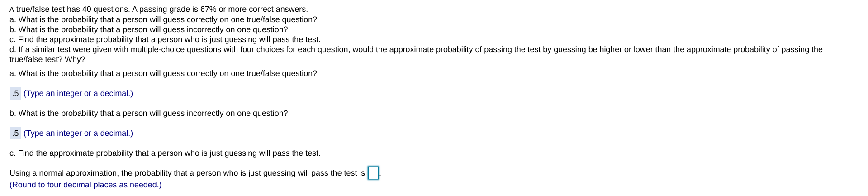Screen dimensions: 868x196
Task: Click the part c prompt below the divider
Action: point(165,153)
